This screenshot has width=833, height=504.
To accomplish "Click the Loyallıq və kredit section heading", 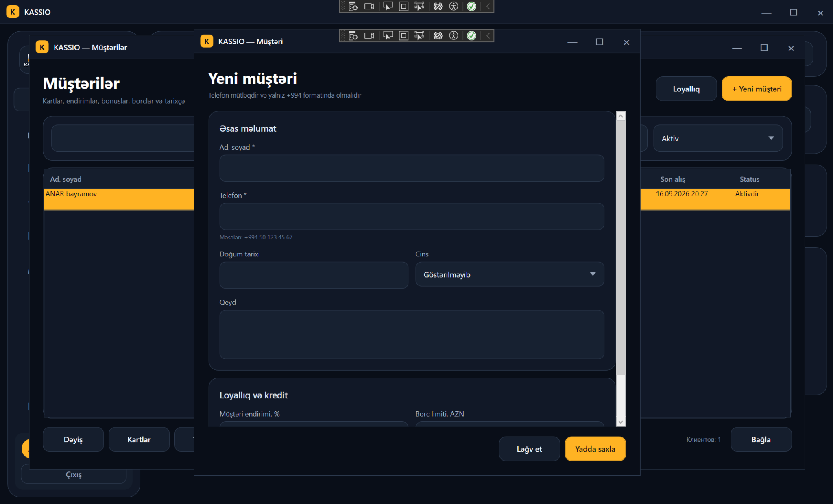I will 253,395.
